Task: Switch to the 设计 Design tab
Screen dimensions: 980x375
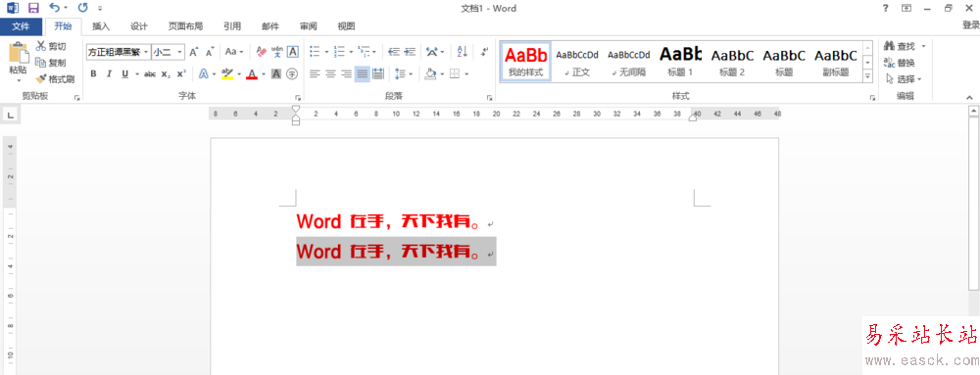Action: (139, 26)
